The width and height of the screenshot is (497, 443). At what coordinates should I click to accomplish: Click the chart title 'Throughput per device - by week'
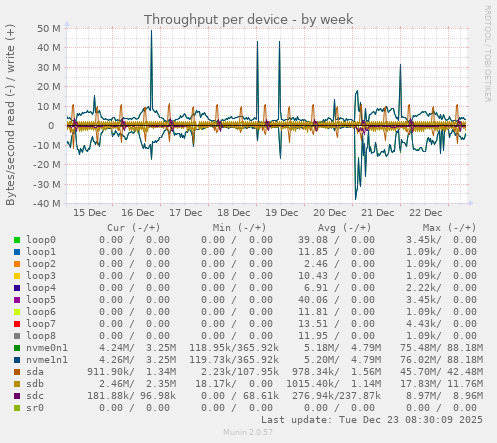pyautogui.click(x=248, y=19)
